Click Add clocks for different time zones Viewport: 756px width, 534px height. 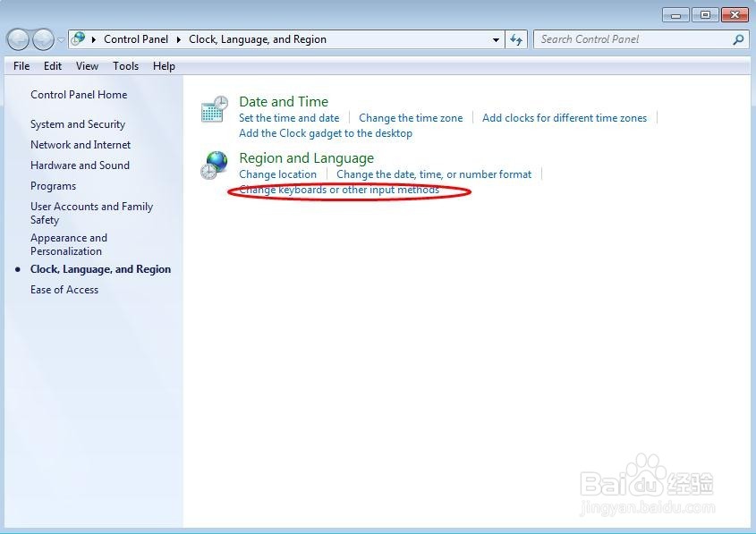pyautogui.click(x=565, y=118)
